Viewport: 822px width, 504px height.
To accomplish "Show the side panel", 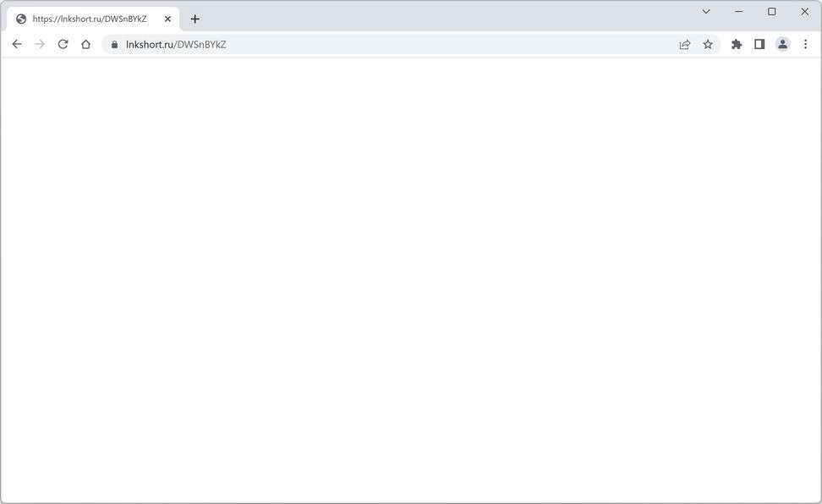I will point(759,45).
